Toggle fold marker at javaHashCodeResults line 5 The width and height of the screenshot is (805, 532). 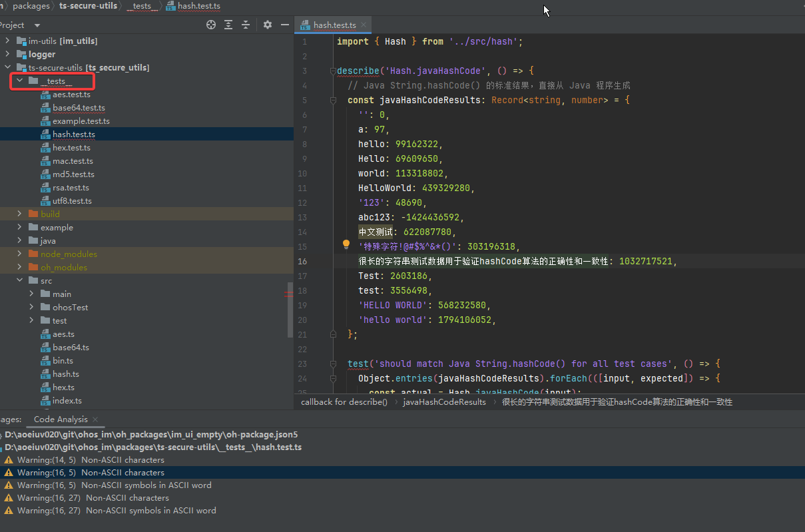tap(332, 100)
